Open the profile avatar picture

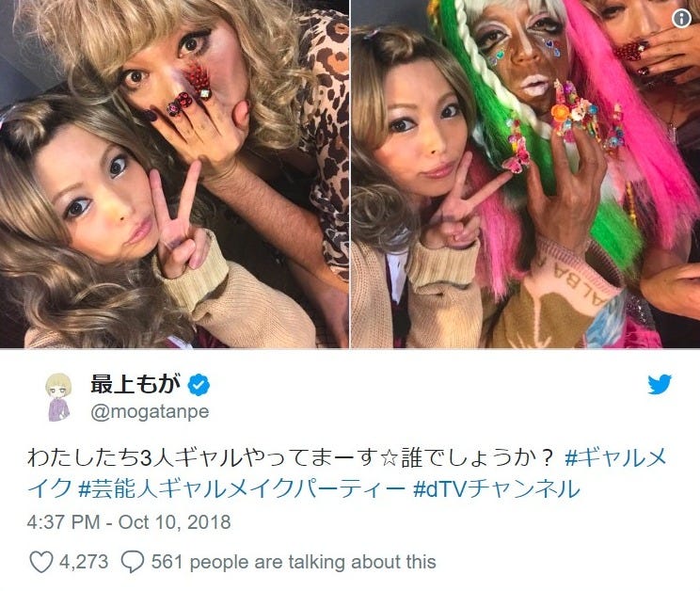pos(58,397)
